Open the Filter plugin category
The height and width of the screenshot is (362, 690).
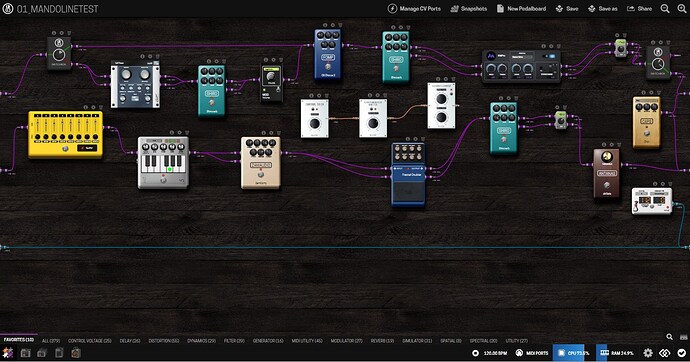coord(234,340)
